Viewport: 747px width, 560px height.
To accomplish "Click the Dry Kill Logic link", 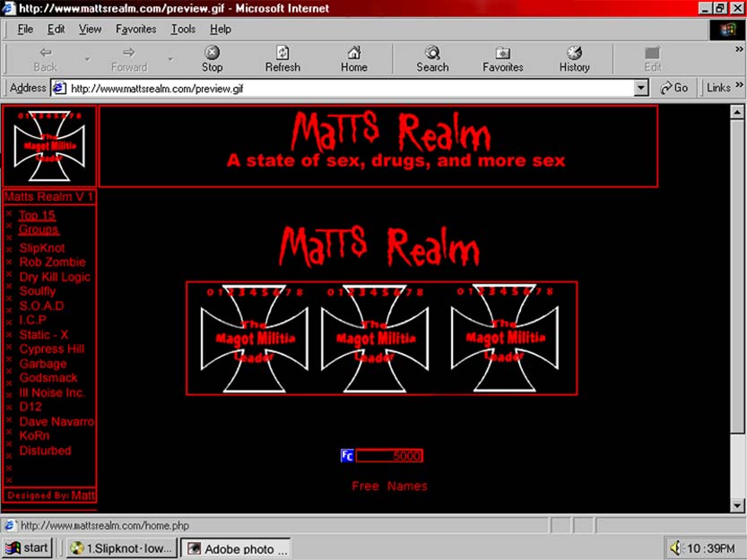I will point(55,277).
